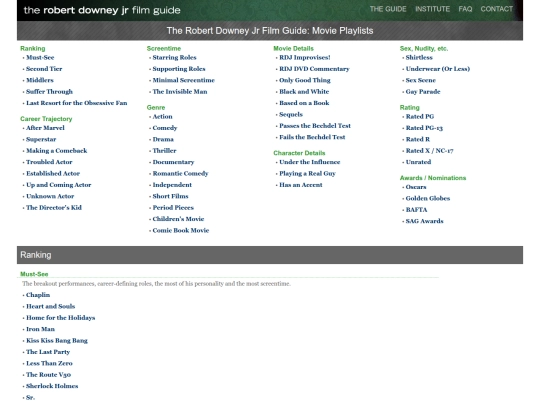The width and height of the screenshot is (540, 405).
Task: Open the Golden Globes playlist
Action: click(428, 198)
